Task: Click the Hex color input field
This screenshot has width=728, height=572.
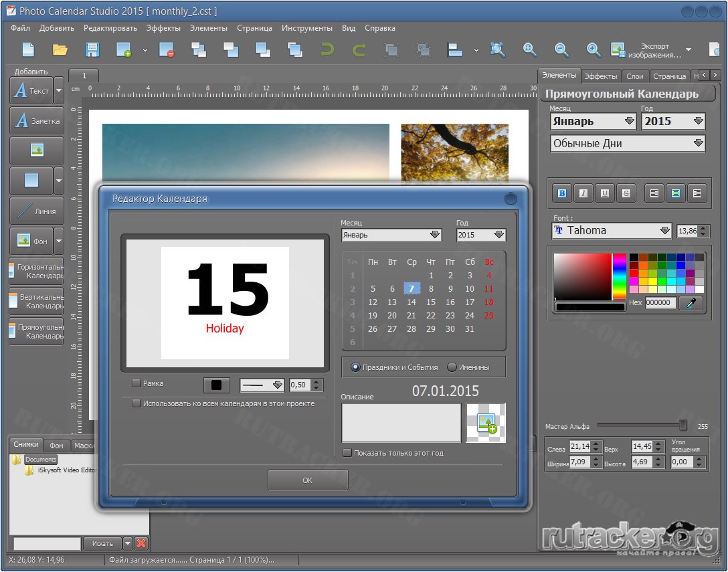Action: pyautogui.click(x=660, y=302)
